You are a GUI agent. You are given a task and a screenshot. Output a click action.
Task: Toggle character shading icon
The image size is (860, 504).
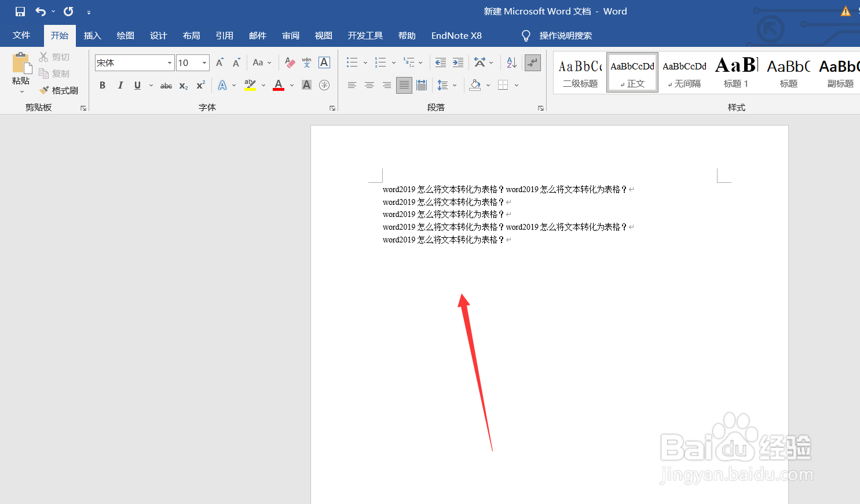307,85
